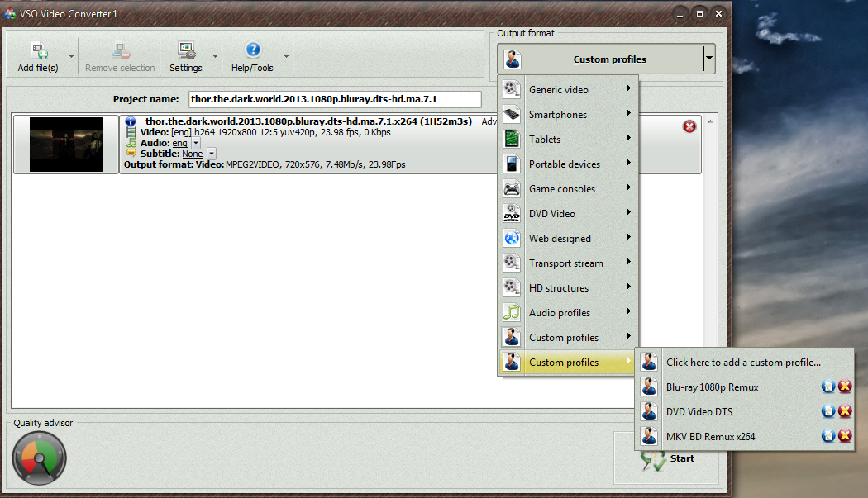868x498 pixels.
Task: Click the Audio profiles music note icon
Action: (512, 313)
